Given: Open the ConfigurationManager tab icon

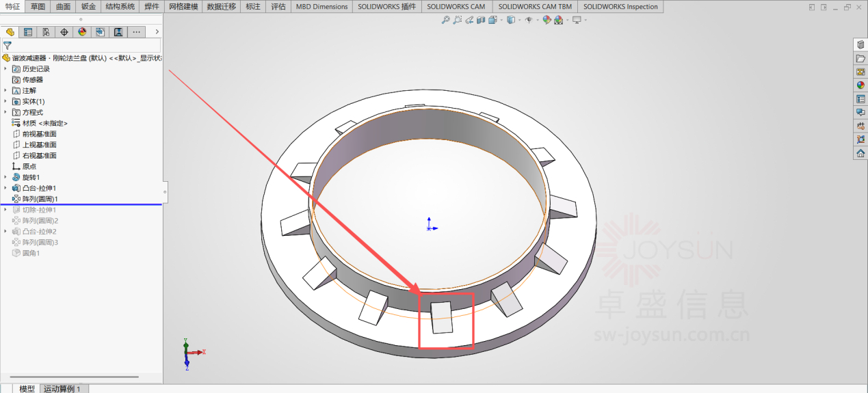Looking at the screenshot, I should tap(46, 32).
